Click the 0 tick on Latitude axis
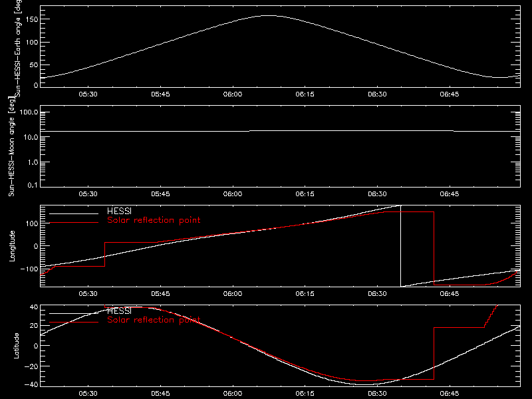Screen dimensions: 532x399 pyautogui.click(x=36, y=346)
